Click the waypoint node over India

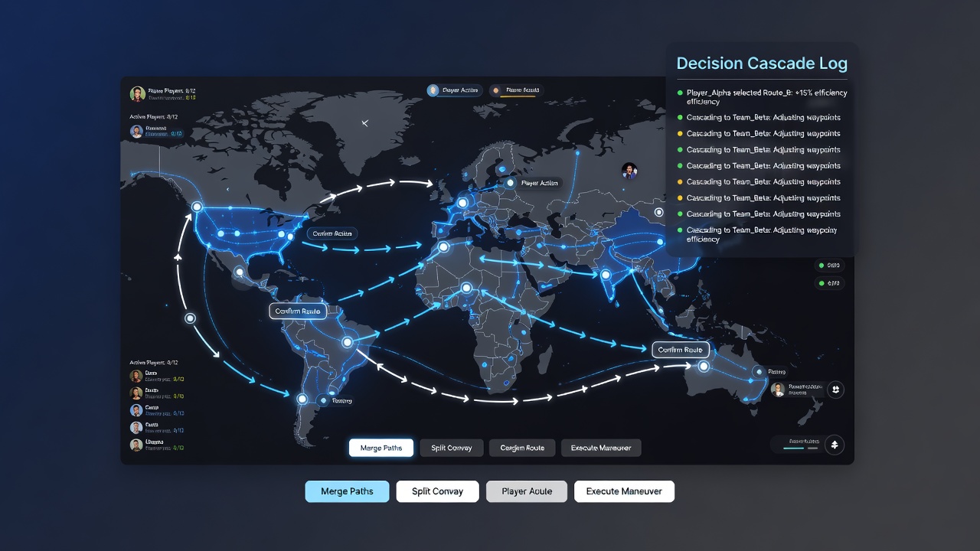click(606, 274)
